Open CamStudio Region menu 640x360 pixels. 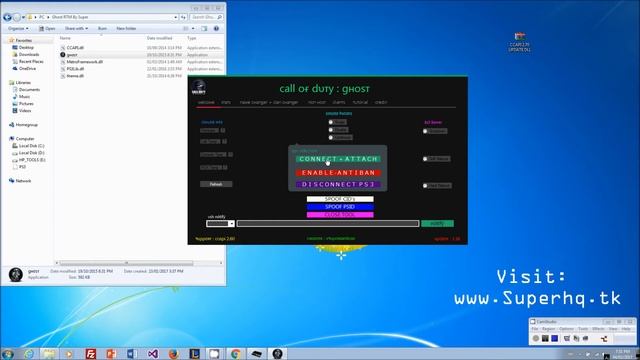(549, 329)
